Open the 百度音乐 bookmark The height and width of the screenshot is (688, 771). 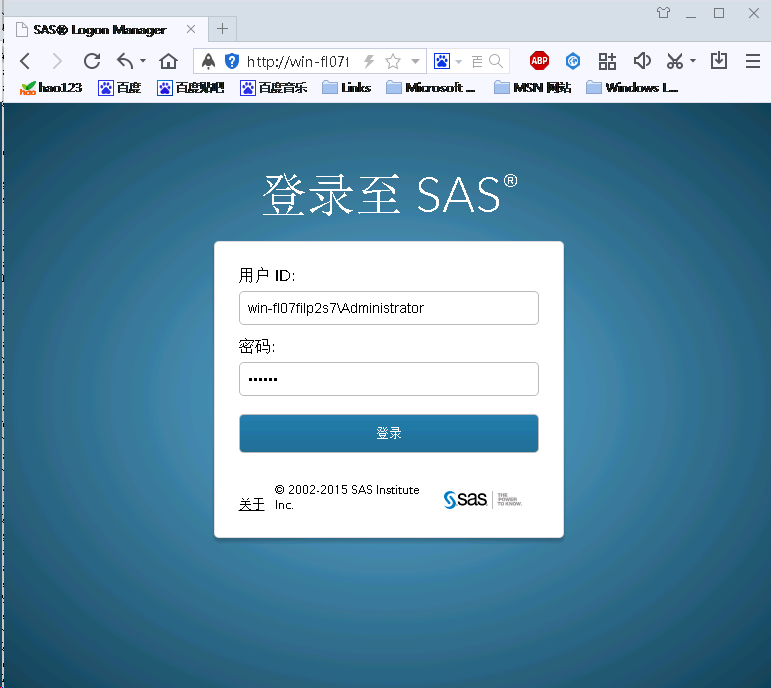pos(273,88)
